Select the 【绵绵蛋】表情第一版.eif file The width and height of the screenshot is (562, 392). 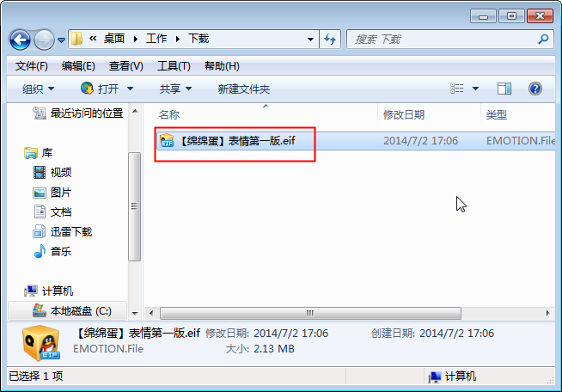point(236,141)
